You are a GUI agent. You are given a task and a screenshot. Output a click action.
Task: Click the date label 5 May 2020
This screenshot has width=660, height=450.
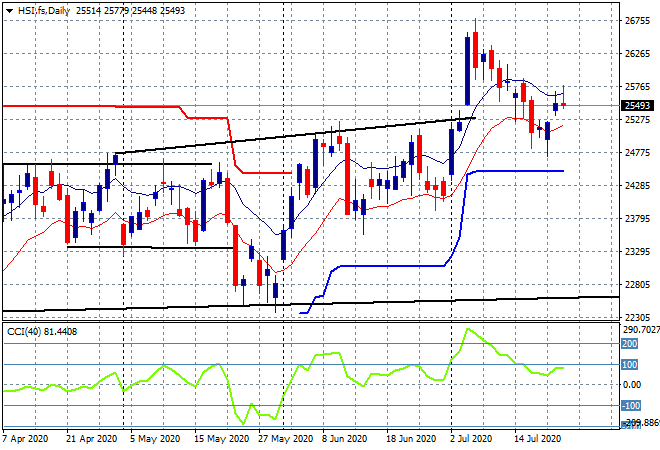point(155,439)
